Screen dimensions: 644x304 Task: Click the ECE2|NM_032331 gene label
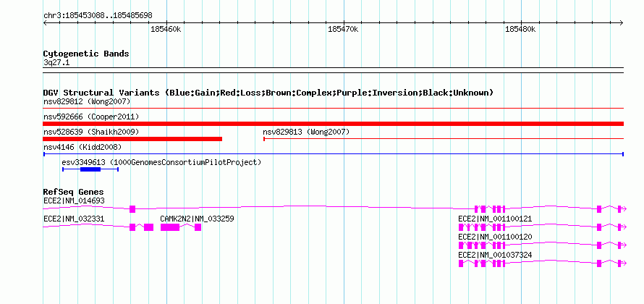click(x=74, y=219)
